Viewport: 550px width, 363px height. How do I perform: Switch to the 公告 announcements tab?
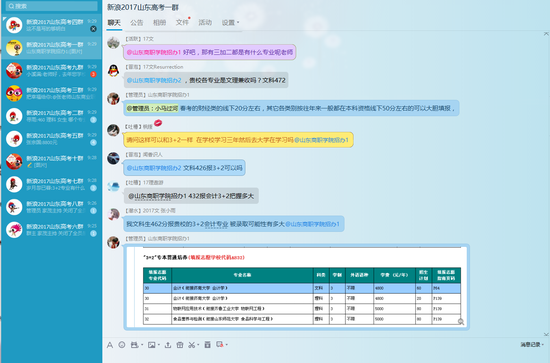point(136,23)
